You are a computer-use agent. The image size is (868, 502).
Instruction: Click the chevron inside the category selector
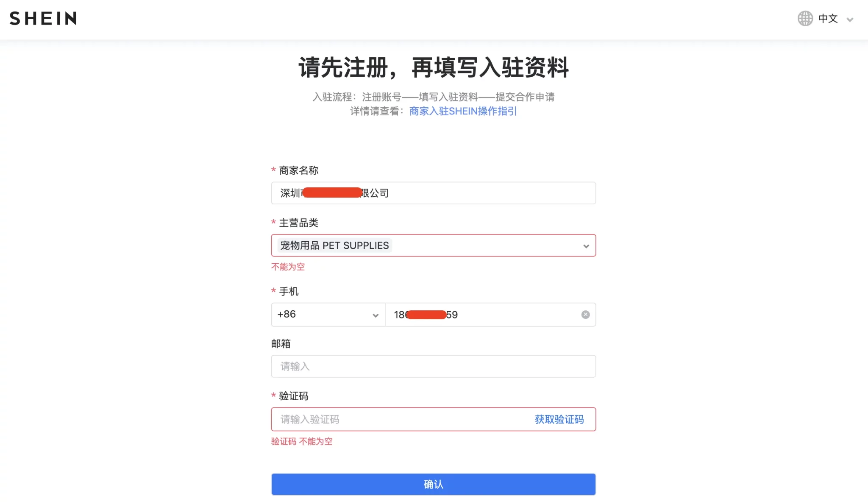(586, 246)
